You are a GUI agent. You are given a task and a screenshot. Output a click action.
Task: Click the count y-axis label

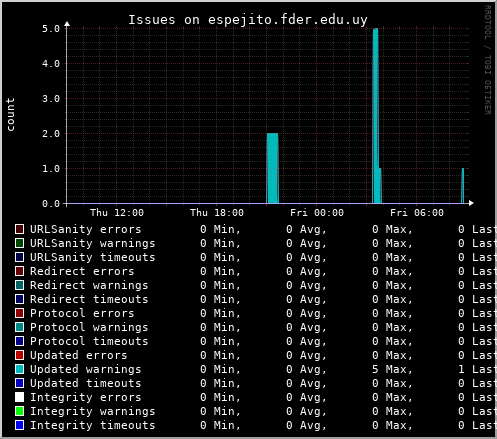(10, 114)
